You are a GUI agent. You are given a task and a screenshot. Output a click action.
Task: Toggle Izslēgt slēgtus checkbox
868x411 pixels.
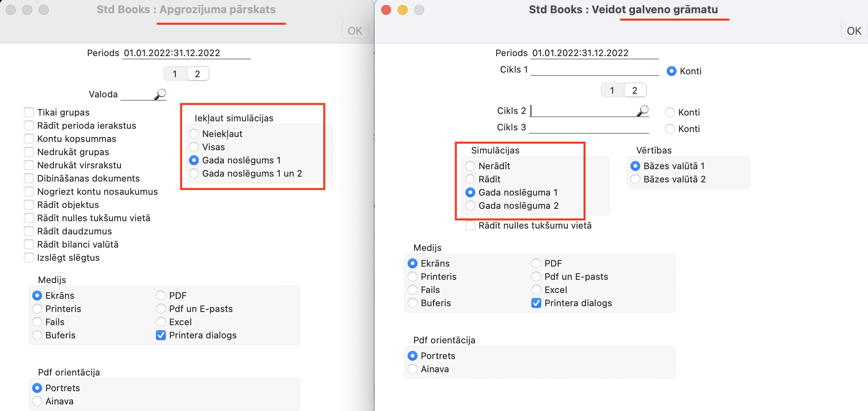pyautogui.click(x=29, y=257)
